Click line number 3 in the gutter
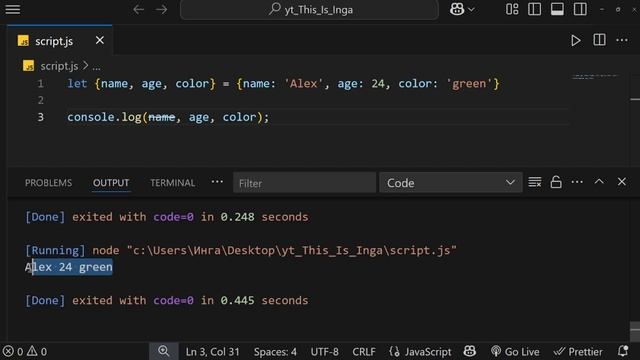Image resolution: width=640 pixels, height=360 pixels. [40, 117]
